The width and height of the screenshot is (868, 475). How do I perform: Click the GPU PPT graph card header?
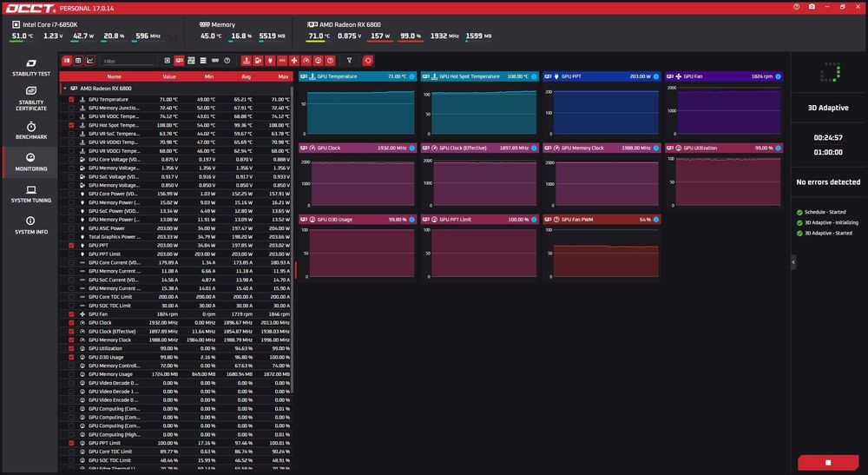point(602,76)
